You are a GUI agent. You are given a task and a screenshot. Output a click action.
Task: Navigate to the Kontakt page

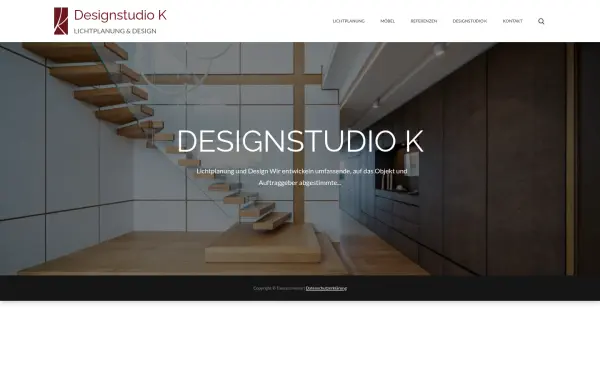coord(512,21)
